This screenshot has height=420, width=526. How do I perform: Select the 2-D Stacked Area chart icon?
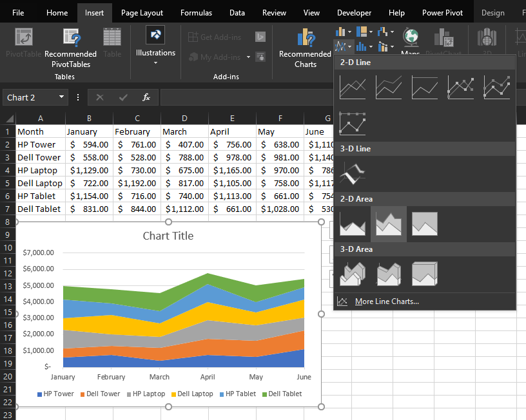(389, 224)
